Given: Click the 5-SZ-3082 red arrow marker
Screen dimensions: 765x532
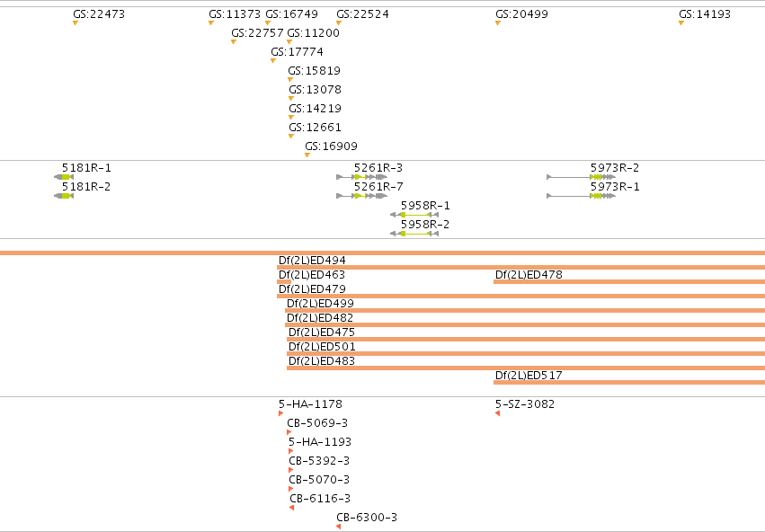Looking at the screenshot, I should (497, 413).
